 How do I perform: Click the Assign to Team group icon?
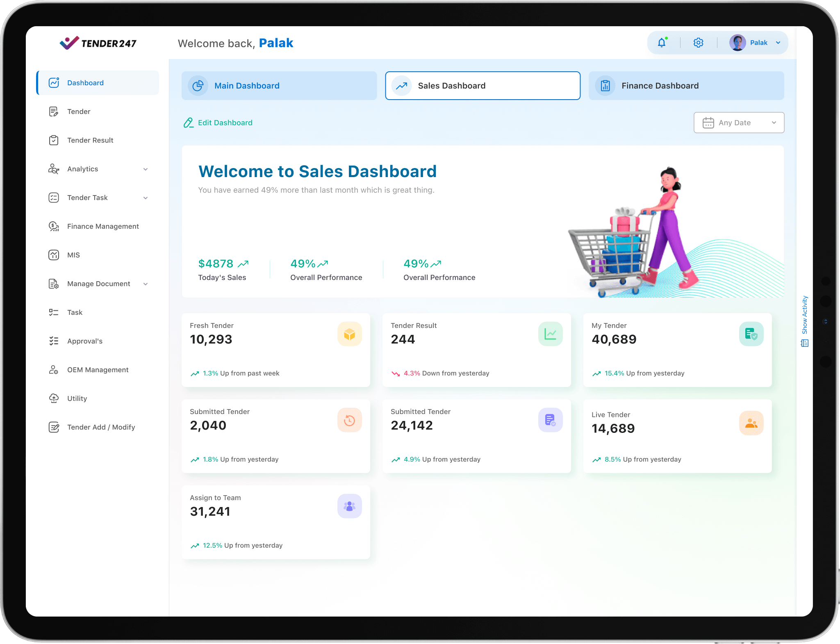click(349, 506)
